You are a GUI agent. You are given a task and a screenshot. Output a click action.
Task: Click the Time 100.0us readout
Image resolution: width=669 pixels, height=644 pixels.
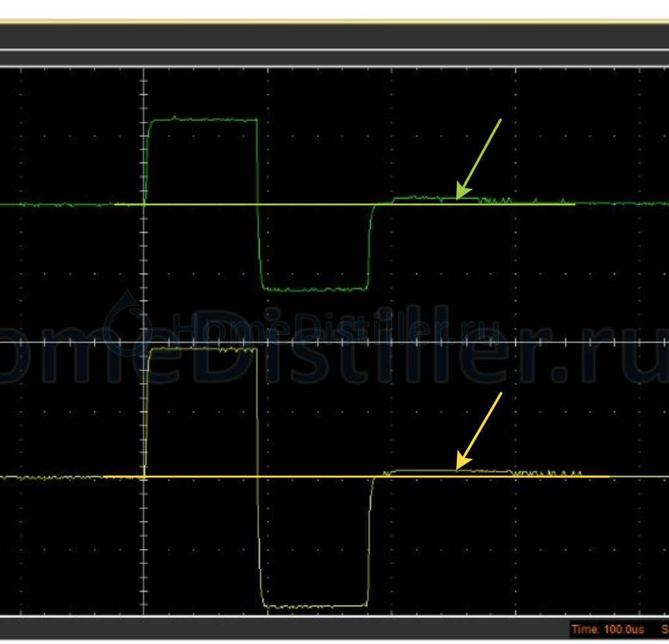click(x=607, y=629)
